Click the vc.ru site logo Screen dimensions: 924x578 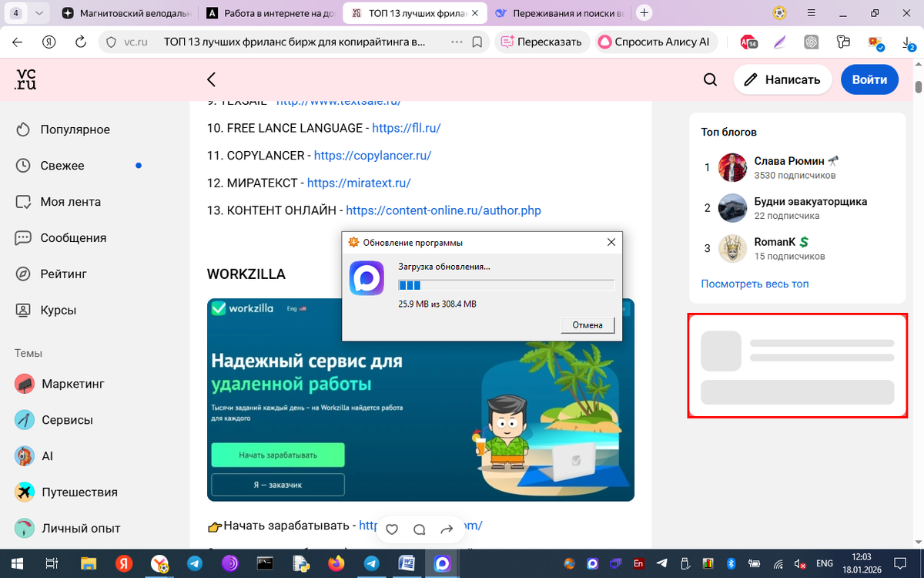tap(25, 79)
